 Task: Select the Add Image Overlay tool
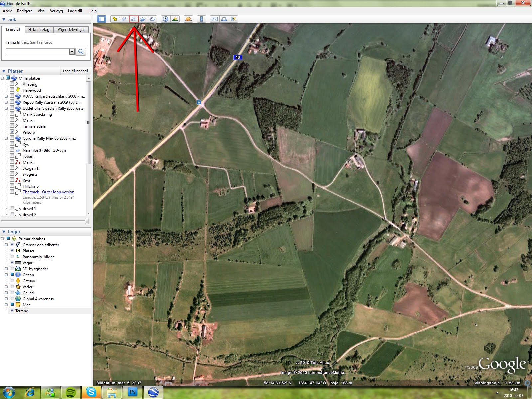tap(143, 19)
